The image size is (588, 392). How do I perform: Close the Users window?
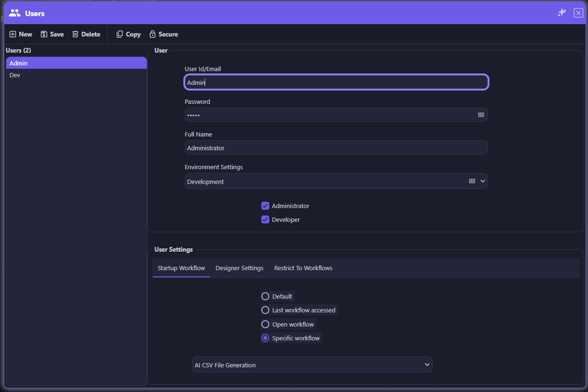578,13
